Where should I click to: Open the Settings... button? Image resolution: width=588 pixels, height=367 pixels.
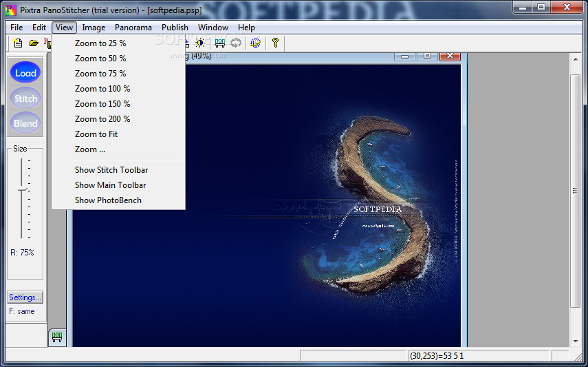coord(25,297)
